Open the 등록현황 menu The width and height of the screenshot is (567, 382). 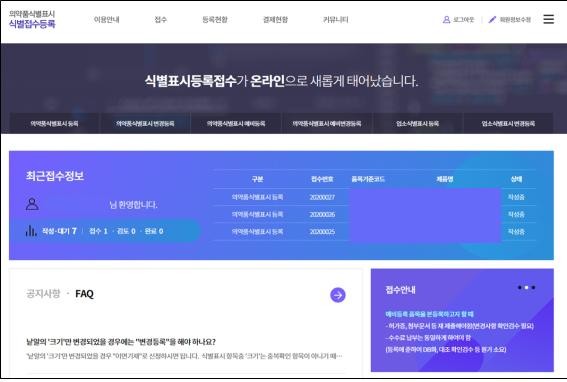point(215,20)
